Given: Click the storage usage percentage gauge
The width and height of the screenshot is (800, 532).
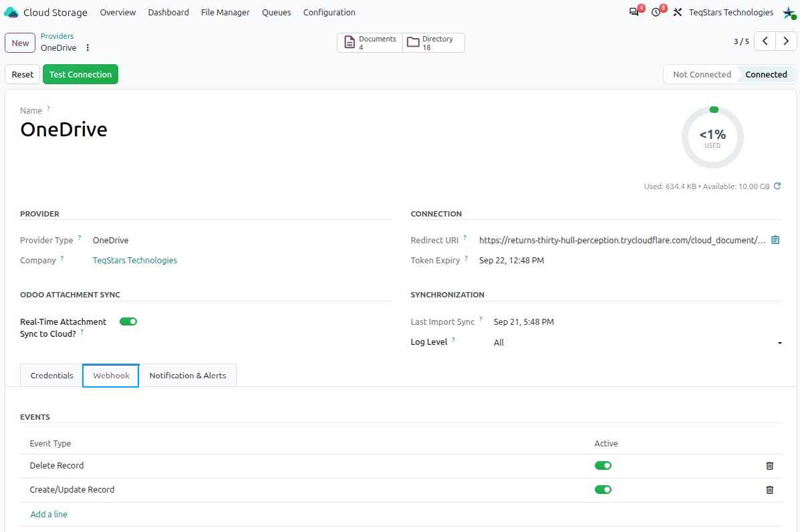Looking at the screenshot, I should pyautogui.click(x=712, y=137).
